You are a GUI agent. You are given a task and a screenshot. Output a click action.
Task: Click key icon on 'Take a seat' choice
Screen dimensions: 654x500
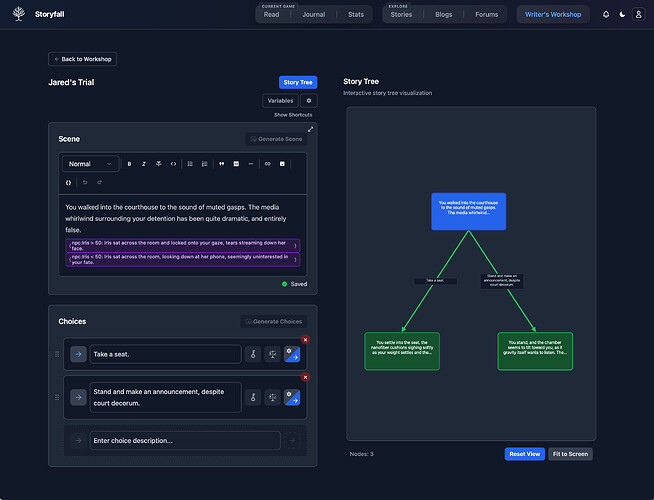pyautogui.click(x=254, y=354)
